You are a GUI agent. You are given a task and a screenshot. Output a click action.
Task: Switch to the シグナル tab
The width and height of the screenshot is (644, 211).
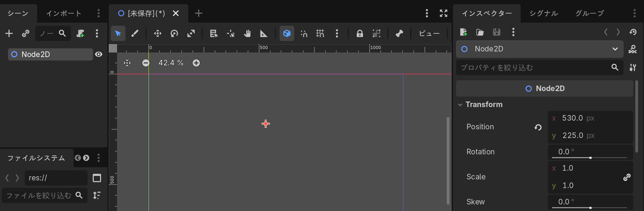click(544, 13)
